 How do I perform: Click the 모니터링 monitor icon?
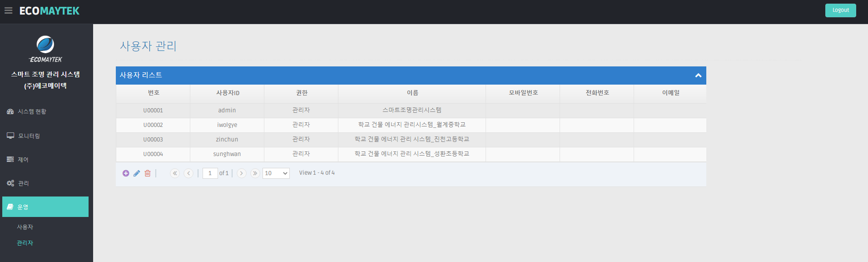click(10, 136)
